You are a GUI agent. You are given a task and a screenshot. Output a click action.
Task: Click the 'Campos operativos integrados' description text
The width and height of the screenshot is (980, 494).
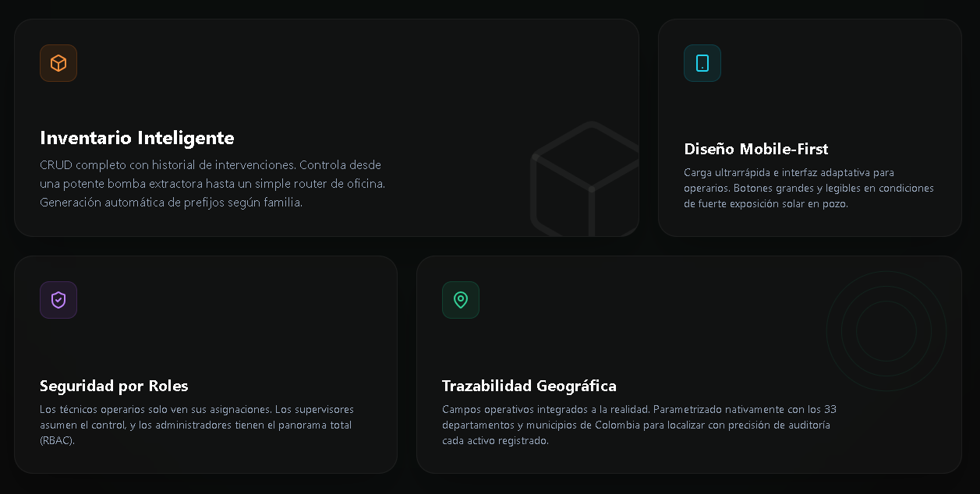[639, 425]
